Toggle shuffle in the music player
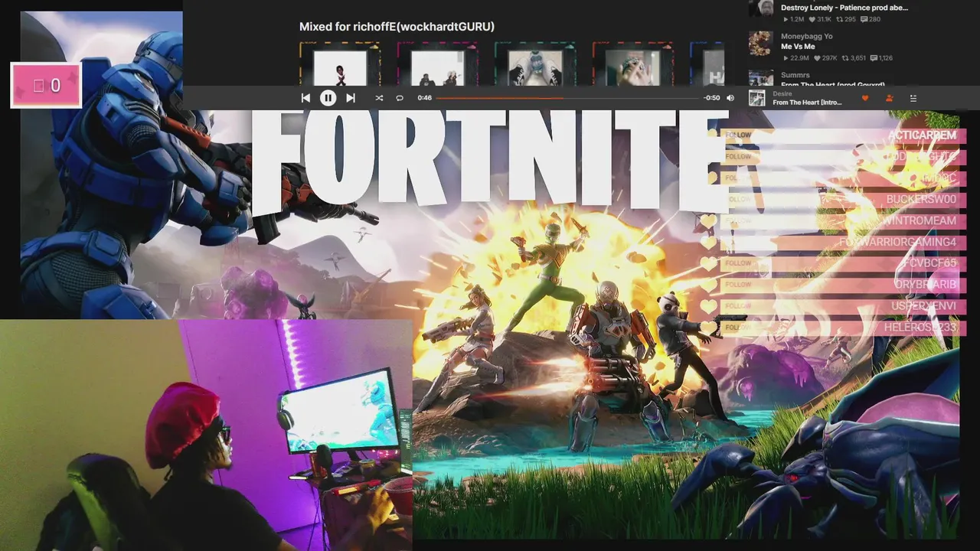The height and width of the screenshot is (551, 980). [x=378, y=98]
